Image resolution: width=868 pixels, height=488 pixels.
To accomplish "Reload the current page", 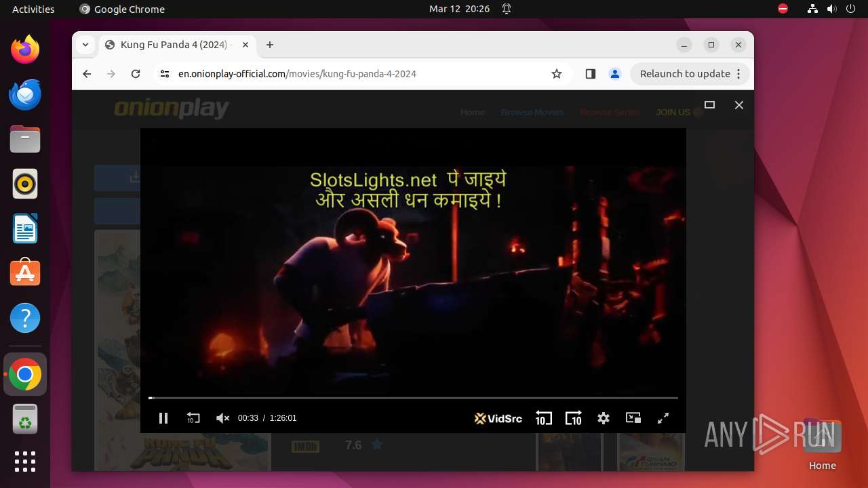I will point(136,74).
